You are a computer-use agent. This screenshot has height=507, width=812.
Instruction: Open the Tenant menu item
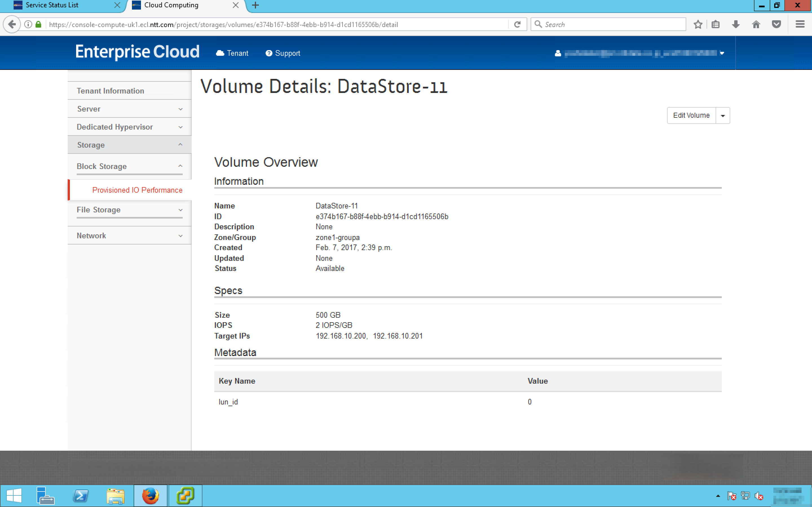coord(233,53)
